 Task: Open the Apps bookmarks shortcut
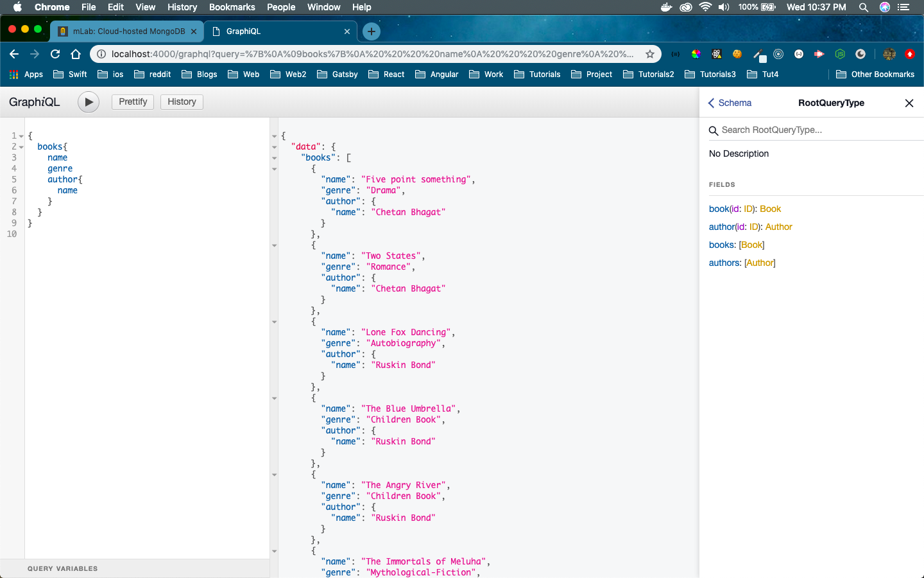26,74
